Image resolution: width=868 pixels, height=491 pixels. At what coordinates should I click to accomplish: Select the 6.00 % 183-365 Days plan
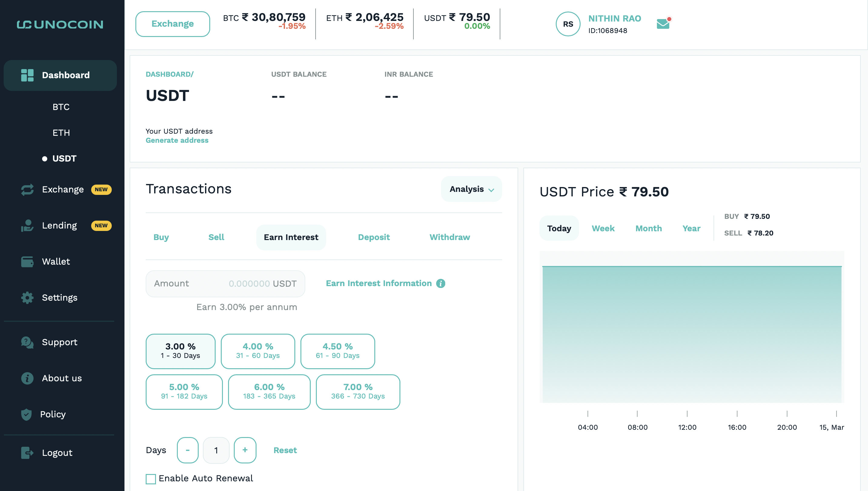click(x=269, y=392)
